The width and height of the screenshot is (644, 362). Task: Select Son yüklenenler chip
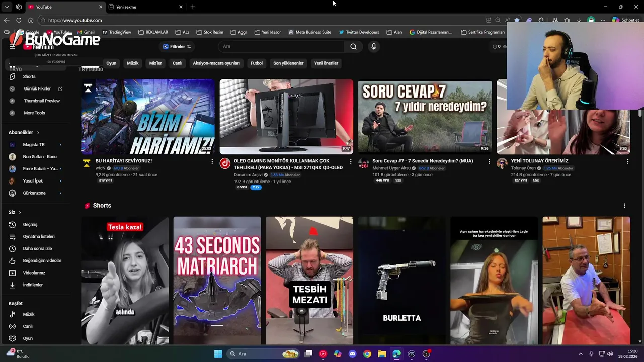tap(288, 63)
